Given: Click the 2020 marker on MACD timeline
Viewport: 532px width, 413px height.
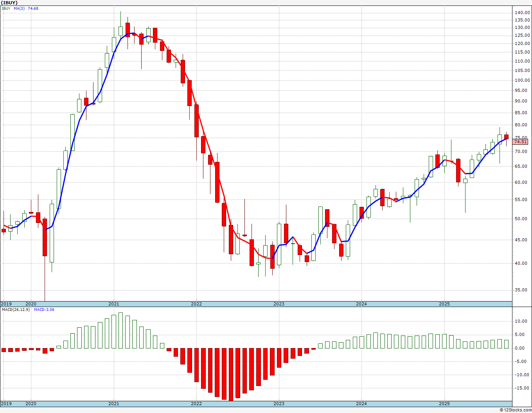Looking at the screenshot, I should point(31,404).
